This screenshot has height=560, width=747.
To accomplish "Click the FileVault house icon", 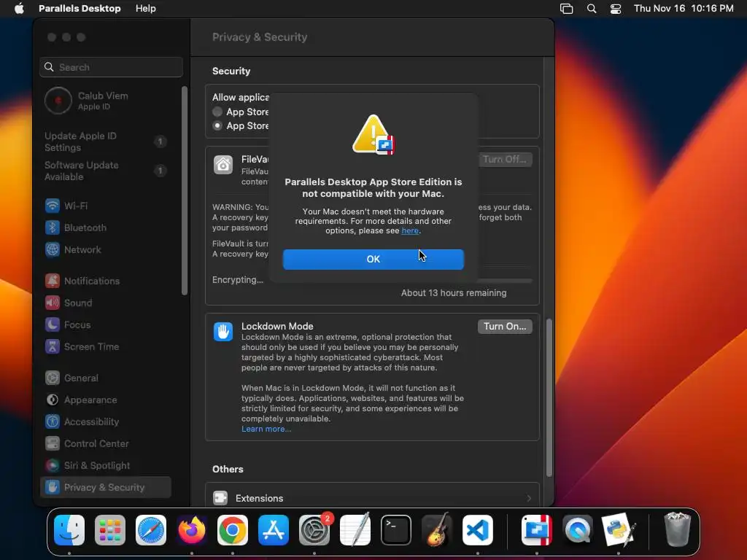I will (223, 165).
